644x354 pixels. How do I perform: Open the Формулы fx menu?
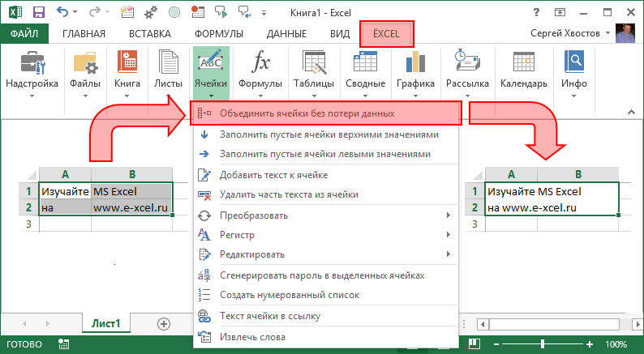[260, 74]
